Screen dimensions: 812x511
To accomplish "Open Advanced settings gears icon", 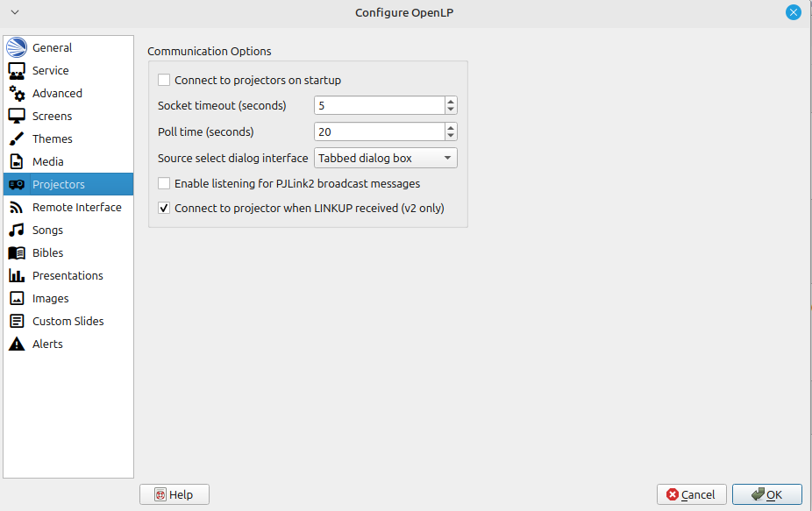I will [x=17, y=93].
